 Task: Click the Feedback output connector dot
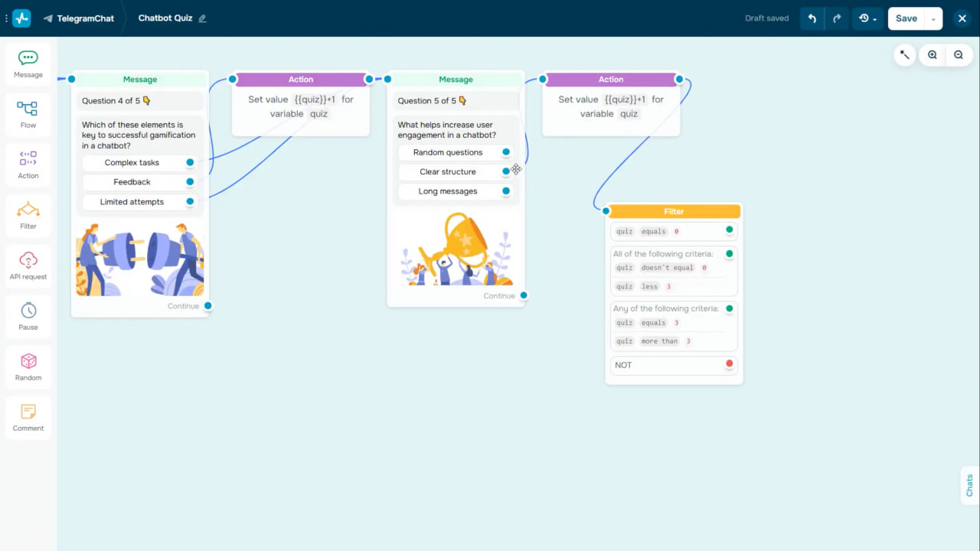pos(190,182)
